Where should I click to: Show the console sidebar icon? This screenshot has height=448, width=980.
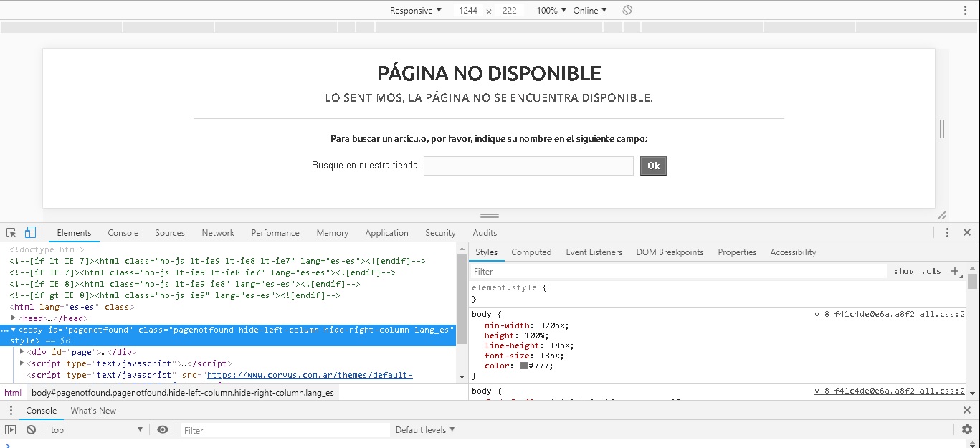10,430
